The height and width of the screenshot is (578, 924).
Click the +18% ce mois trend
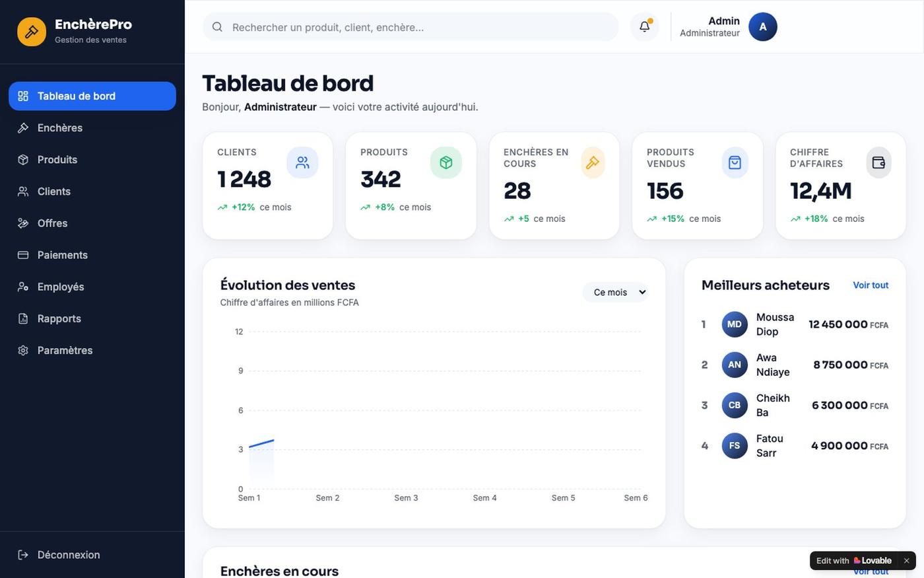coord(828,219)
